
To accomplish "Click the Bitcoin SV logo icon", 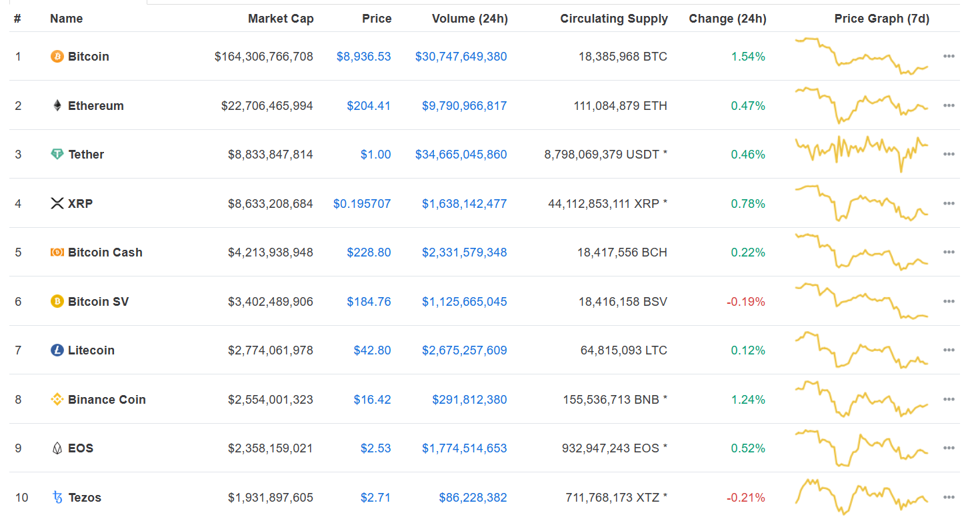I will click(57, 301).
